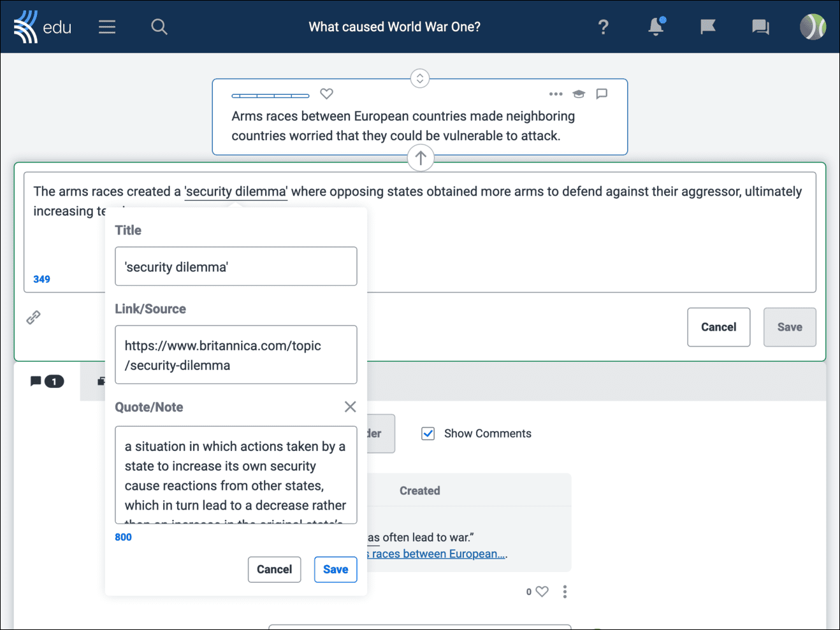
Task: Expand parent claim navigation chevrons
Action: pyautogui.click(x=420, y=79)
